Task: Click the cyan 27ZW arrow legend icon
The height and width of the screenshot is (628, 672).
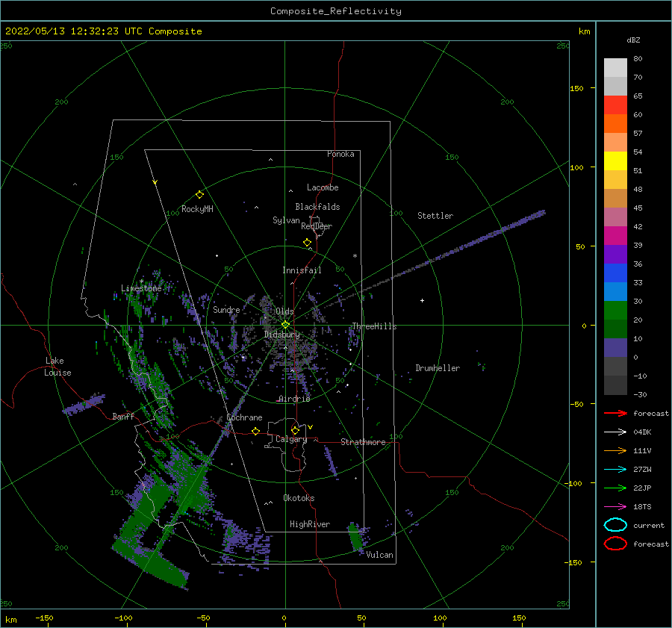Action: coord(615,470)
